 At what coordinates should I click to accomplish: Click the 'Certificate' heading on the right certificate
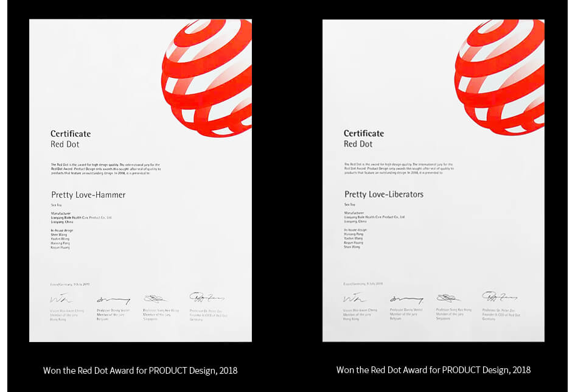[364, 133]
